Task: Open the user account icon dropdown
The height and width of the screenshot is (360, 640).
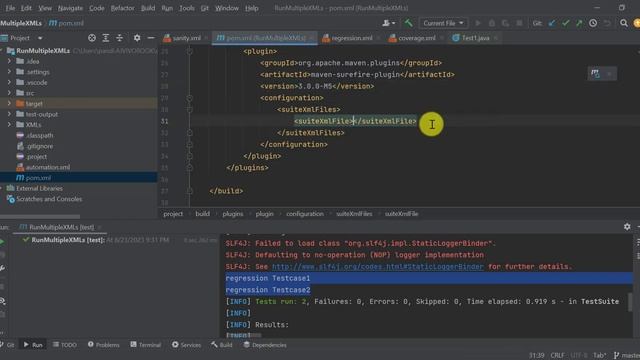Action: tap(389, 23)
